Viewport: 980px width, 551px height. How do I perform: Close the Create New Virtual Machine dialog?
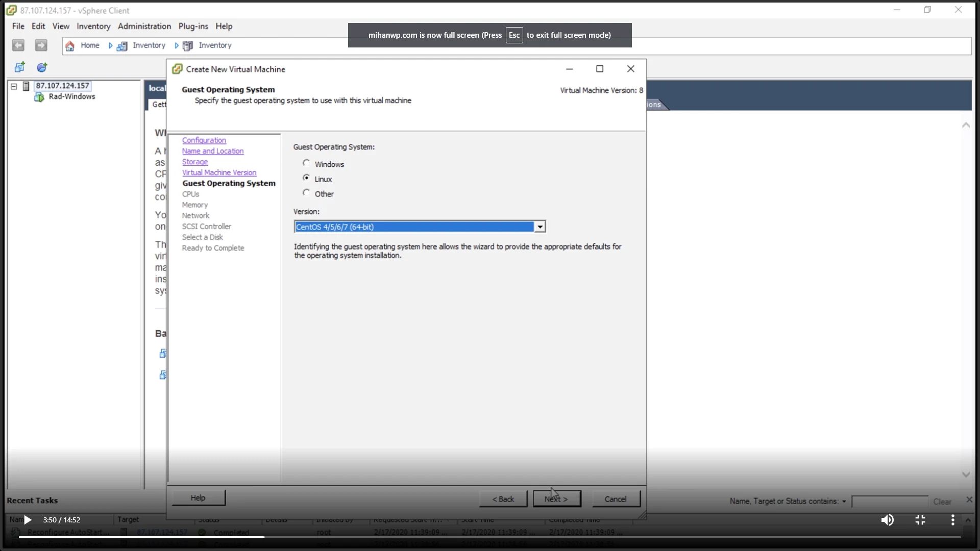point(631,69)
